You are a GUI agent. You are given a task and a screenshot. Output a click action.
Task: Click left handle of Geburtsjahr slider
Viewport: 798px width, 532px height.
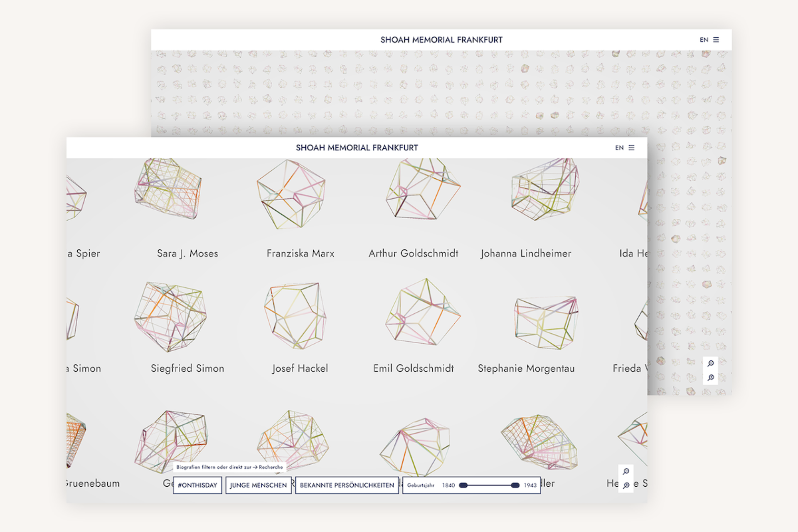[x=463, y=485]
